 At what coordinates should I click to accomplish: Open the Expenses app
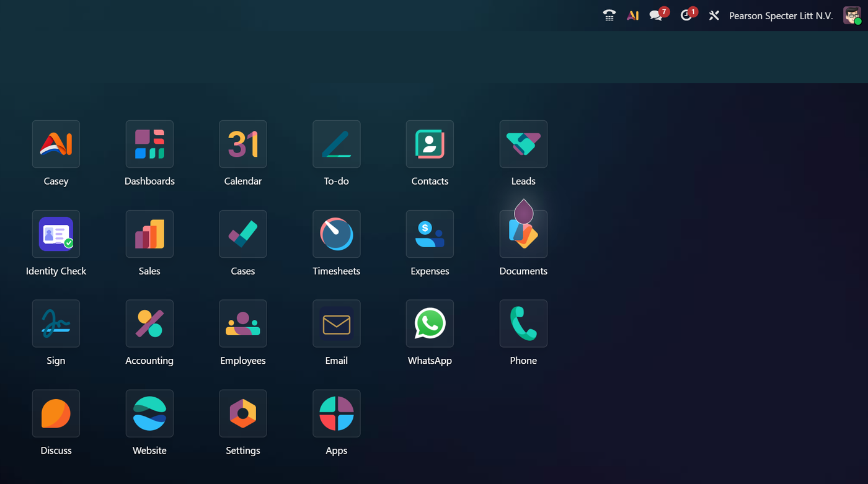[430, 234]
